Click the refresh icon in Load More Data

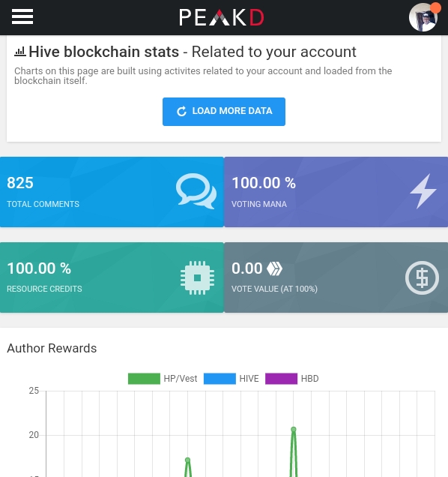click(181, 111)
